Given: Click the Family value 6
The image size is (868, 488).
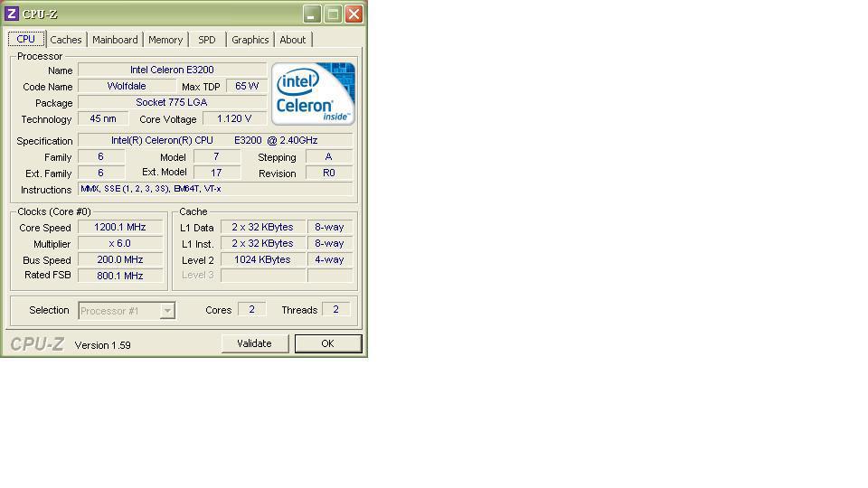Looking at the screenshot, I should pyautogui.click(x=100, y=156).
